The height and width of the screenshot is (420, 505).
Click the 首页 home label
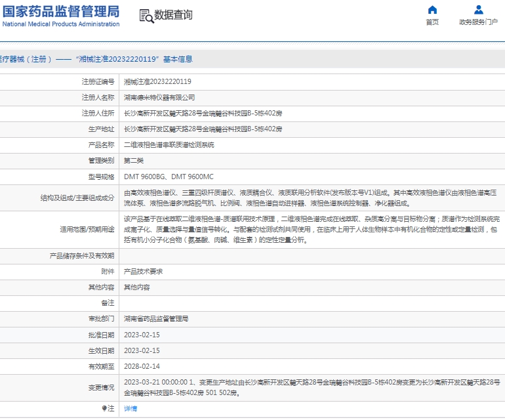tap(432, 22)
